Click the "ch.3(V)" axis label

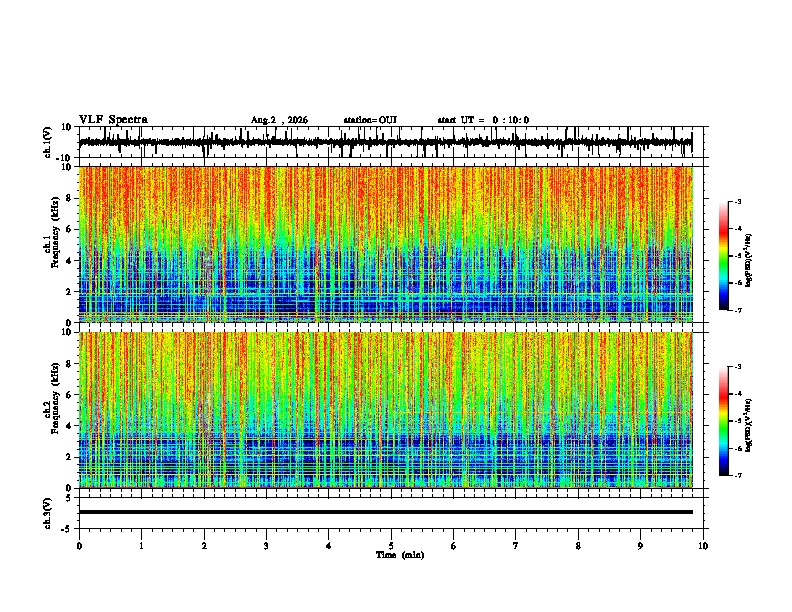(48, 513)
